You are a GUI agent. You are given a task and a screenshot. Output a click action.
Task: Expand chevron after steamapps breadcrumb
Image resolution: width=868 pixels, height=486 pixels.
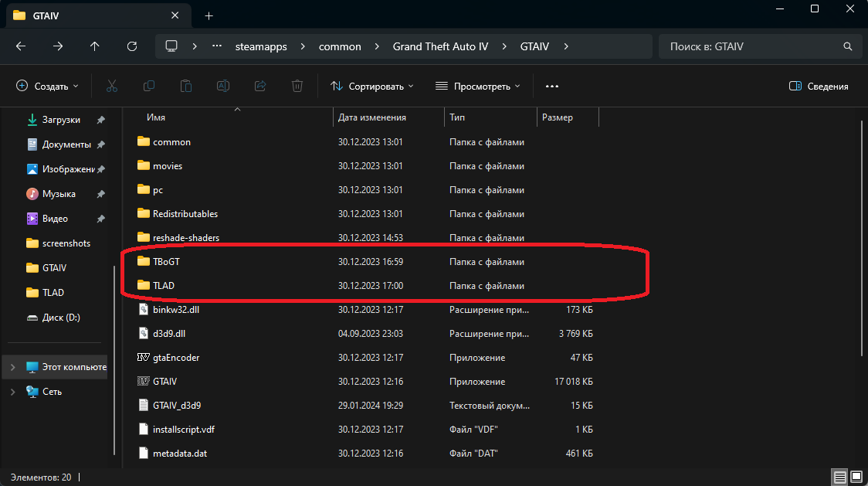(x=303, y=46)
